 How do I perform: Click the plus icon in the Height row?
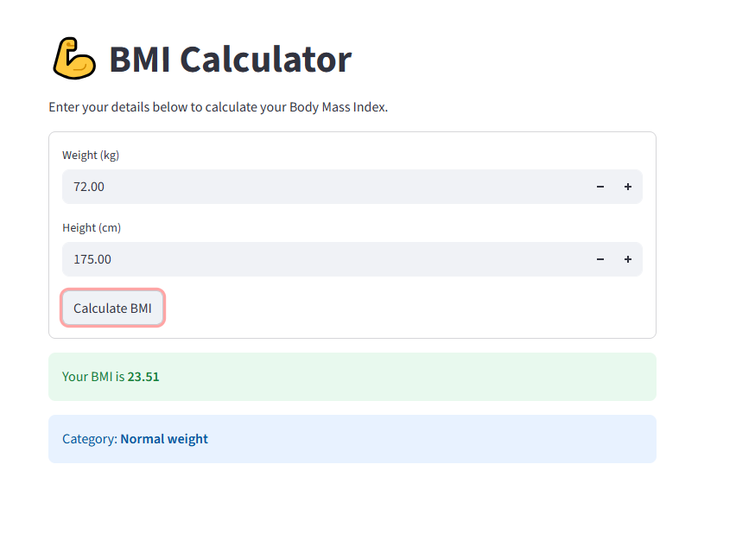(x=627, y=258)
